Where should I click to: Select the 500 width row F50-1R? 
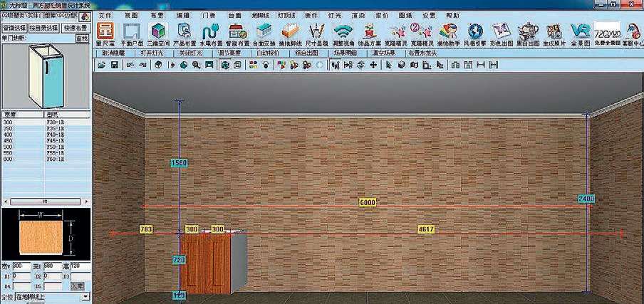(46, 147)
